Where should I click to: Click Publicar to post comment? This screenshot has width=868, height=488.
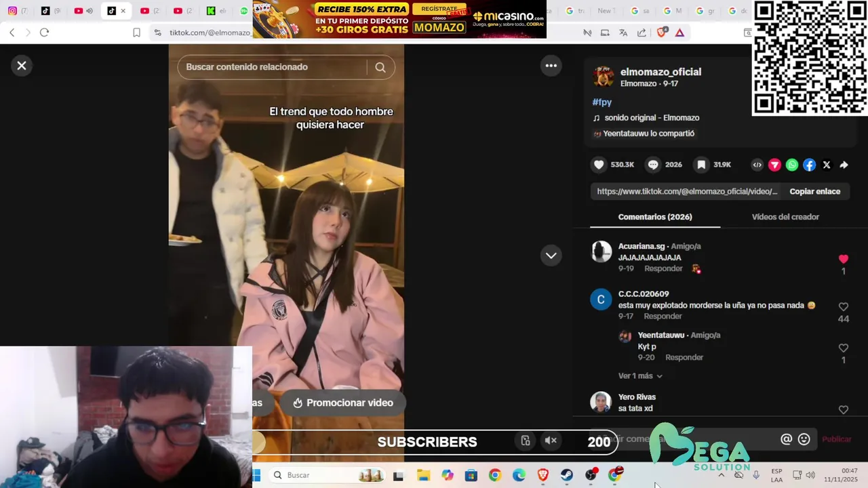click(836, 439)
